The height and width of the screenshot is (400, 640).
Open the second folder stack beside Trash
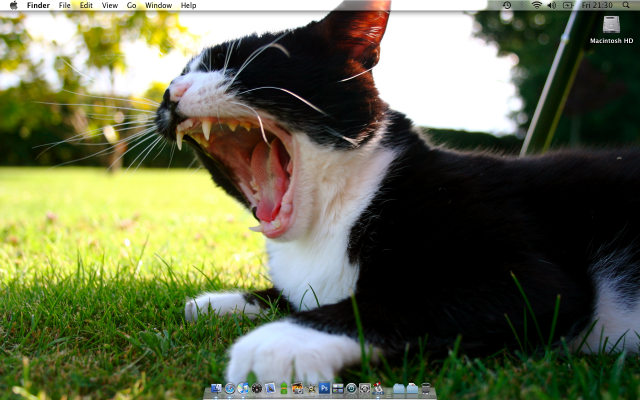pyautogui.click(x=412, y=388)
